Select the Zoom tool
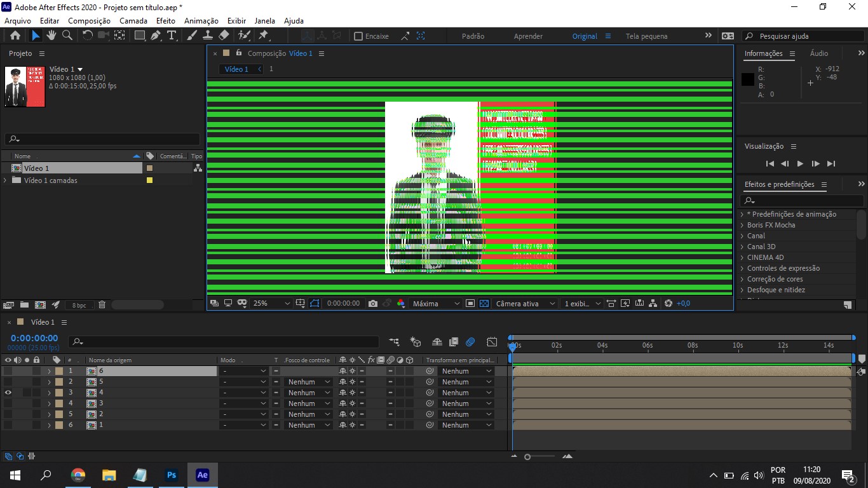 [67, 36]
